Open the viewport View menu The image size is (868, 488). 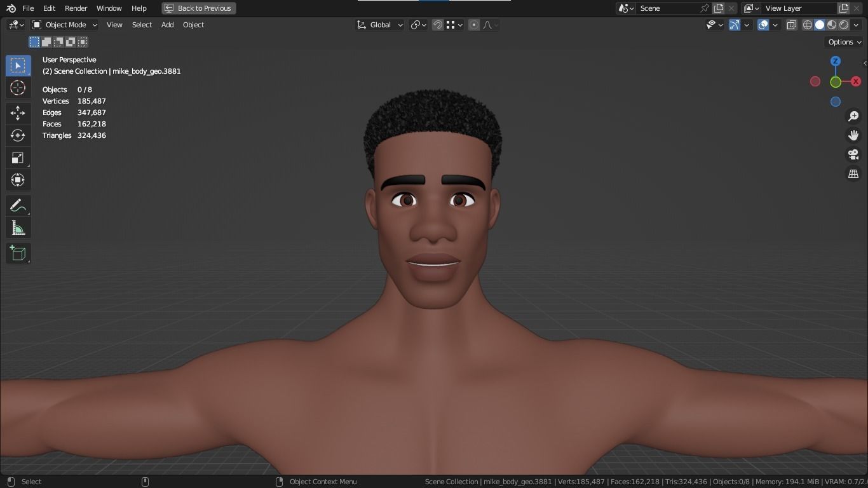[x=114, y=25]
